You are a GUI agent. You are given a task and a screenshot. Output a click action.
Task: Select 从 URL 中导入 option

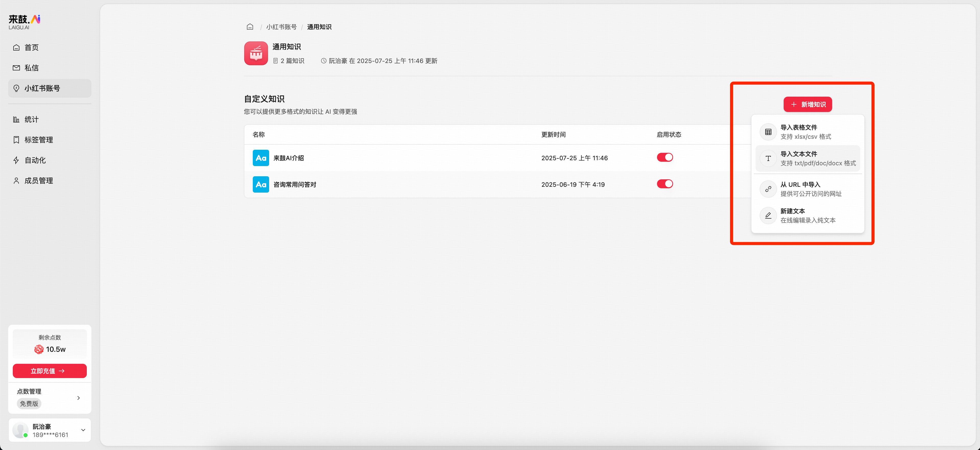(807, 189)
